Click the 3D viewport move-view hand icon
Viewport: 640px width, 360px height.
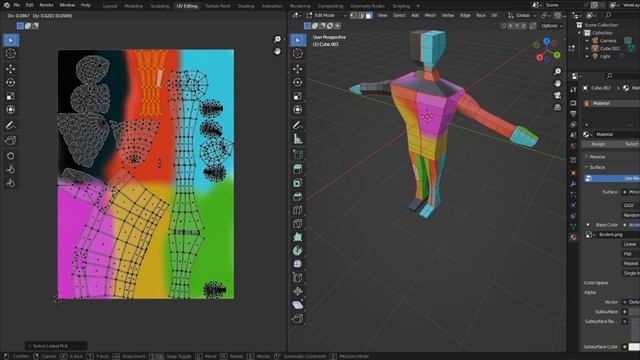pos(558,83)
